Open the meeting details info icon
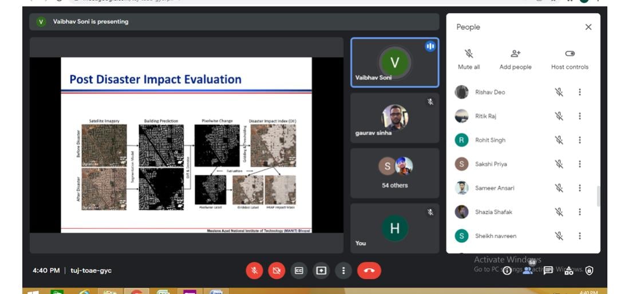This screenshot has width=644, height=294. click(x=507, y=271)
